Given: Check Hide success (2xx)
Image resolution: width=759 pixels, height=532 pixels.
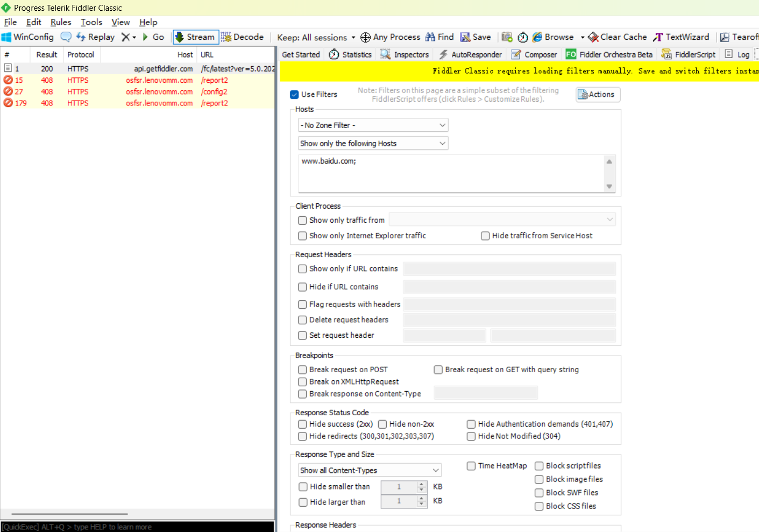Looking at the screenshot, I should pyautogui.click(x=302, y=424).
